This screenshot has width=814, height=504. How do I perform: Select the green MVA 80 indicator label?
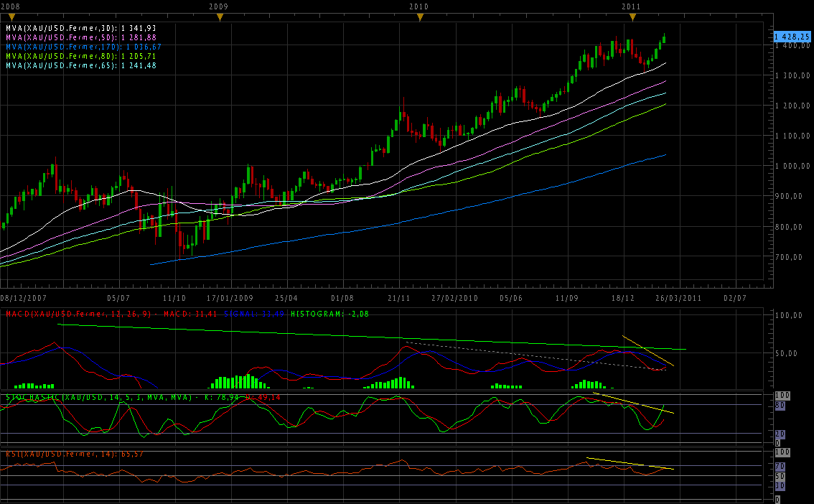pos(81,56)
